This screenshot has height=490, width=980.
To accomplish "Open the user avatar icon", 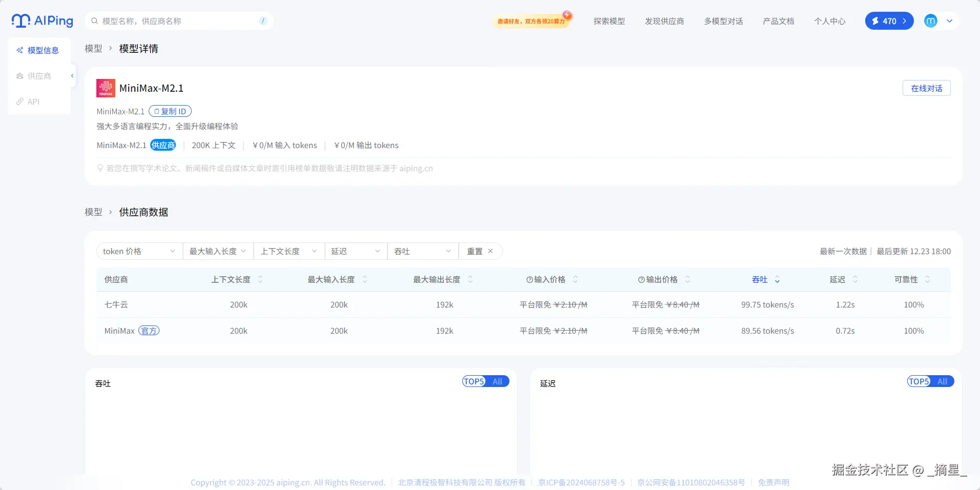I will coord(931,21).
